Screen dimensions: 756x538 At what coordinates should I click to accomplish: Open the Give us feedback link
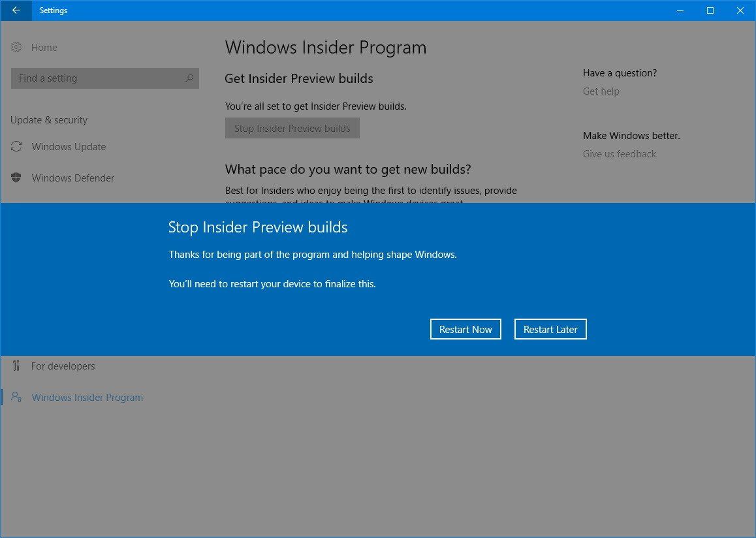[x=619, y=153]
